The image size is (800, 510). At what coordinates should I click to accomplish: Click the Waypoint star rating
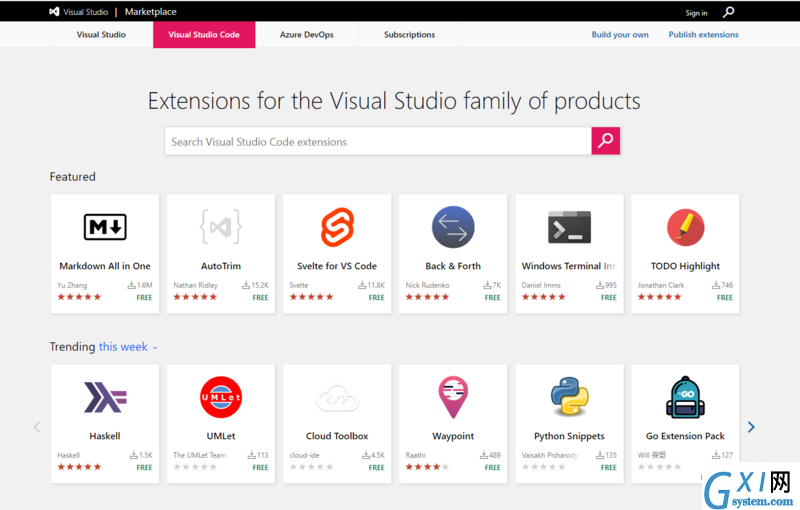[427, 467]
